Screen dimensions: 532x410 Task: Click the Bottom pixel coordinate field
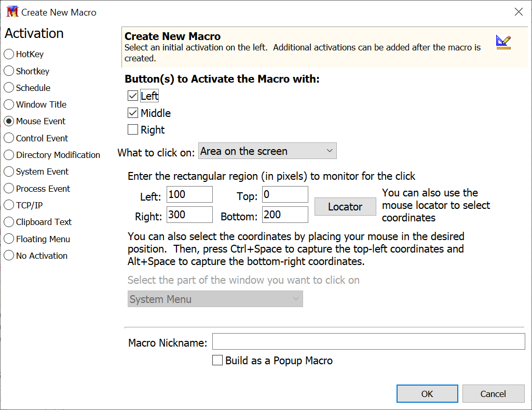click(285, 215)
